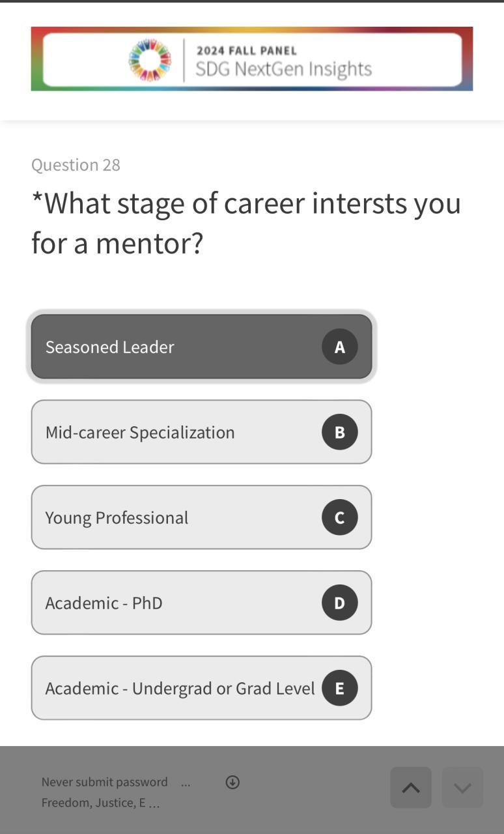
Task: Click the letter C key badge
Action: pyautogui.click(x=339, y=517)
